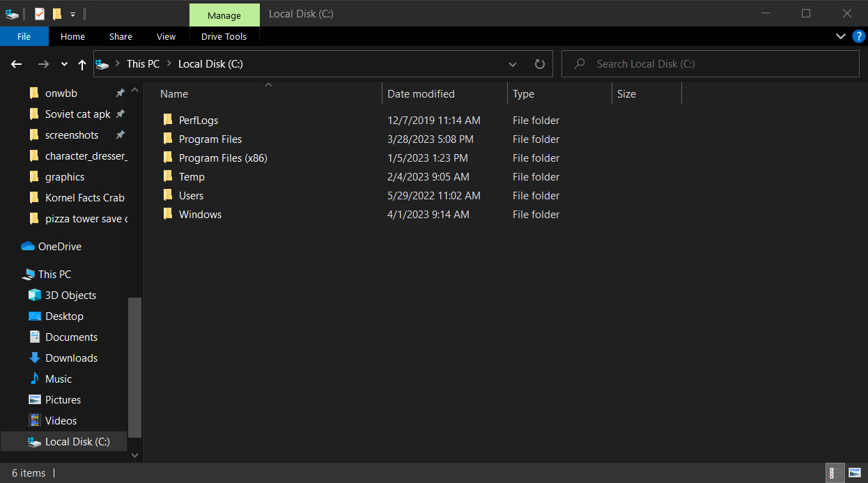Unpin the screenshots folder from Quick access

[x=121, y=135]
